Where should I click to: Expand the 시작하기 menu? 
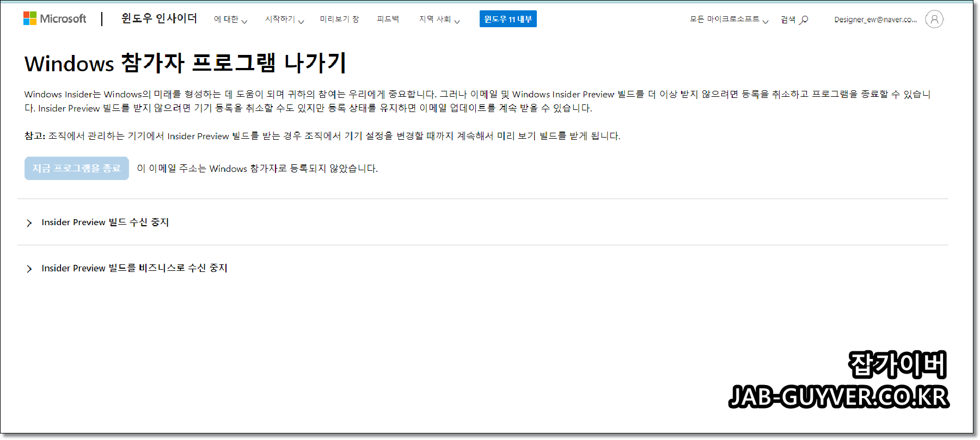click(x=284, y=20)
